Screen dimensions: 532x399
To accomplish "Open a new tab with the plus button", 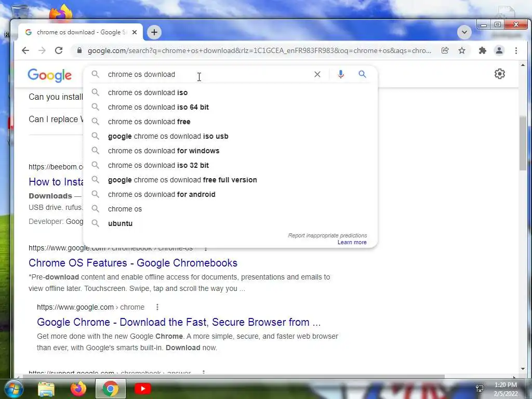I will pyautogui.click(x=154, y=32).
